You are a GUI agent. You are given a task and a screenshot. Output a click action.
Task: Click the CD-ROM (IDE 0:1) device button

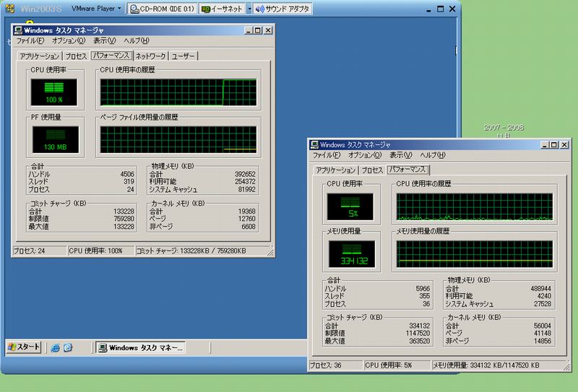163,9
